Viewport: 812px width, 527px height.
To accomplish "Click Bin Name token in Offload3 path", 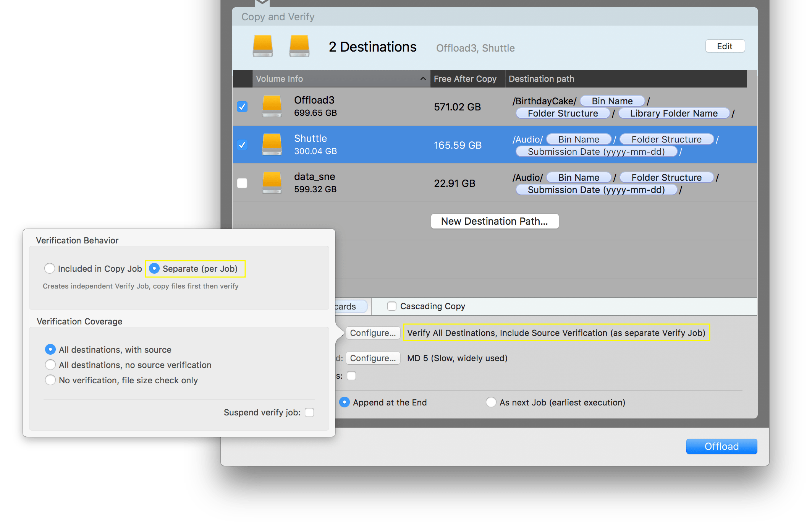I will [x=612, y=101].
